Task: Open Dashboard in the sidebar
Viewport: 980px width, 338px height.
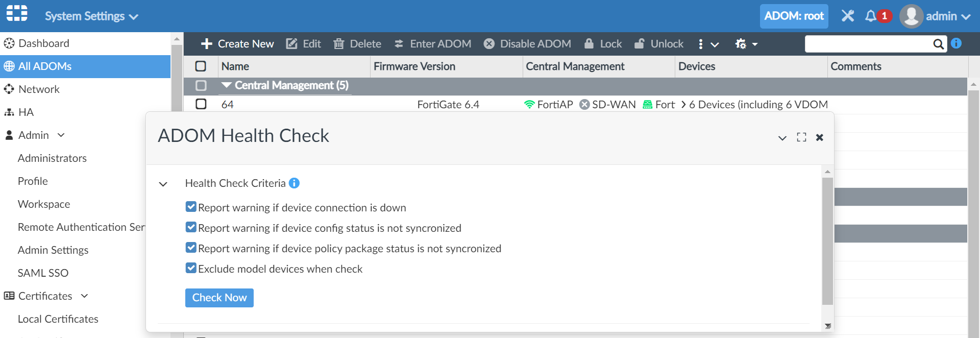Action: (x=43, y=43)
